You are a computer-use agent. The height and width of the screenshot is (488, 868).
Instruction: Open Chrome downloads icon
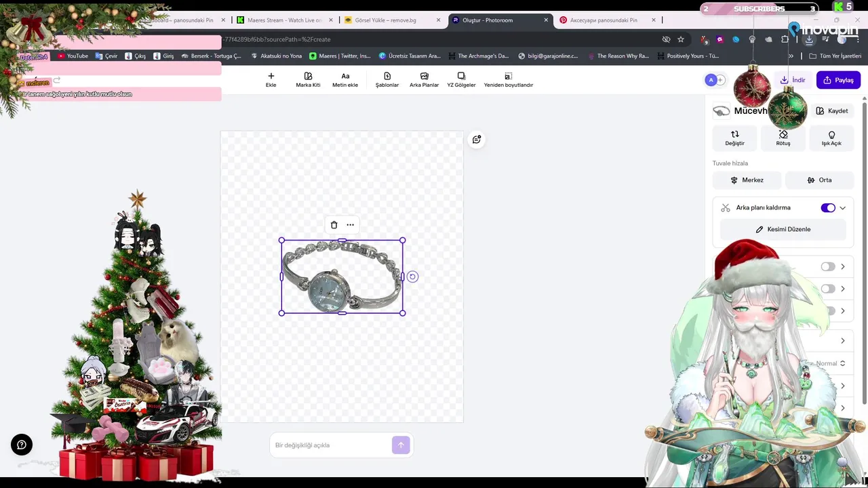coord(809,39)
